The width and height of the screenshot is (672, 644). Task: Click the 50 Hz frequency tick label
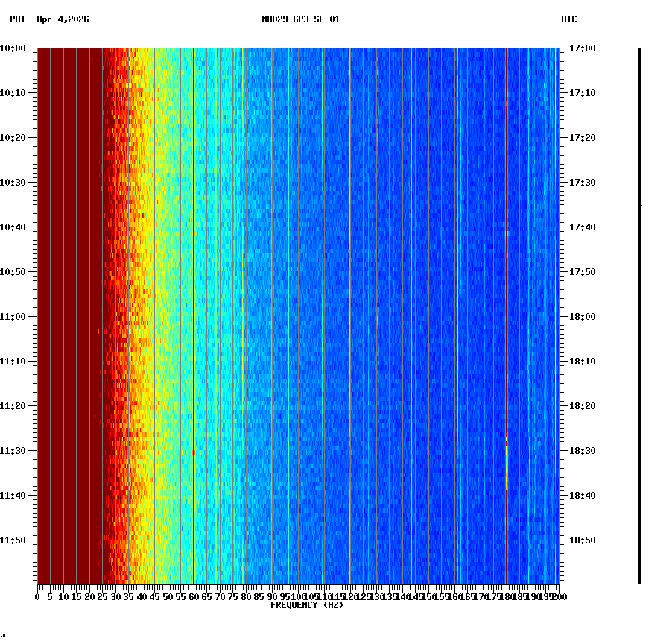(166, 597)
